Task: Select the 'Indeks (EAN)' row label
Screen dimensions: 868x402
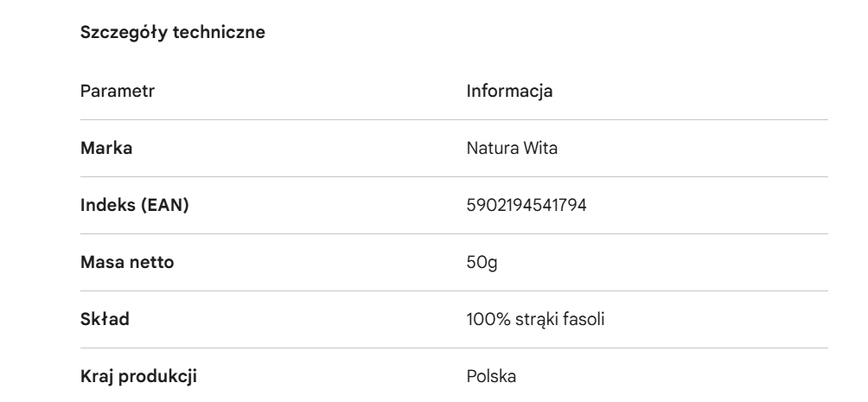Action: (134, 205)
